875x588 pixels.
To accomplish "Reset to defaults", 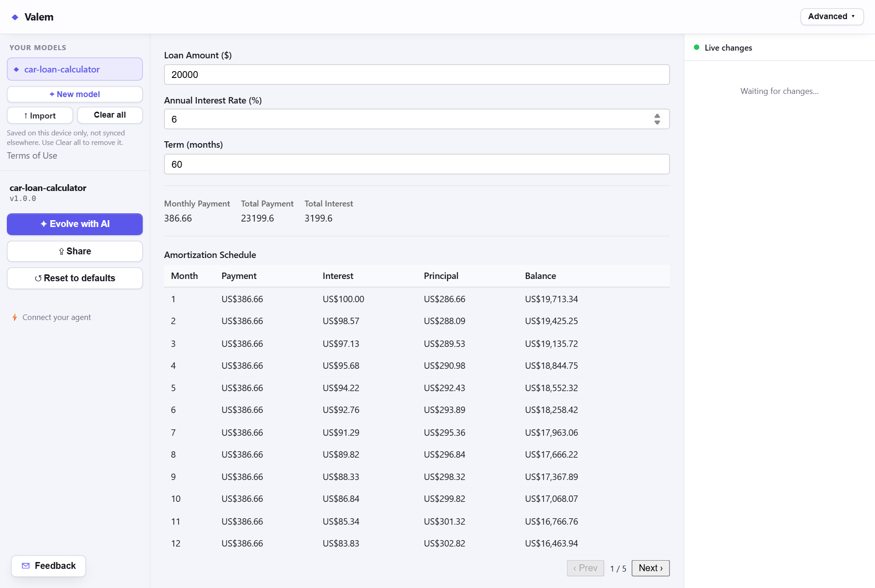I will tap(75, 278).
